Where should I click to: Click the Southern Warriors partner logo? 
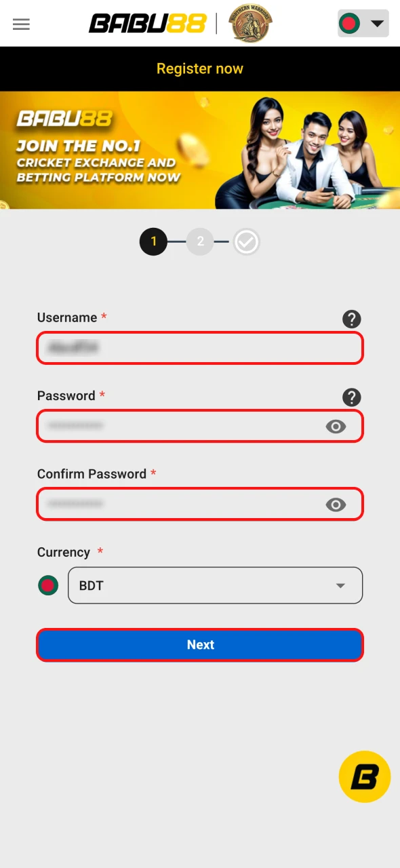[x=249, y=23]
